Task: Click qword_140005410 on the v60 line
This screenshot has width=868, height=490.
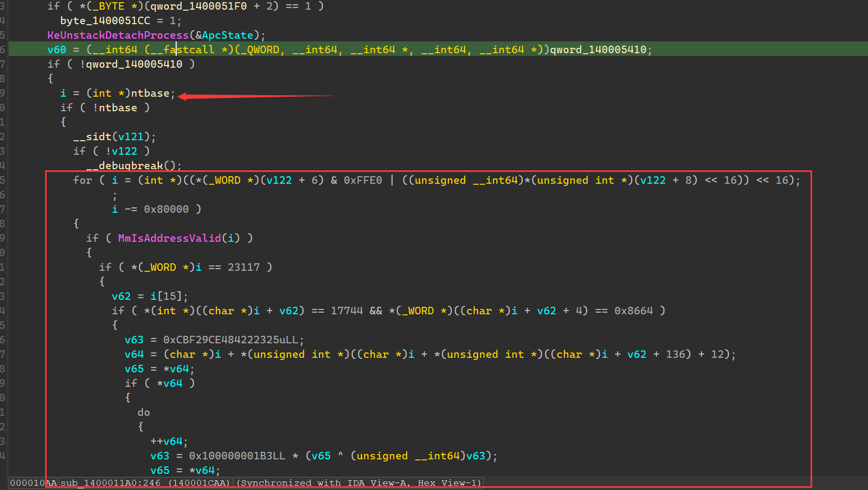Action: coord(598,49)
